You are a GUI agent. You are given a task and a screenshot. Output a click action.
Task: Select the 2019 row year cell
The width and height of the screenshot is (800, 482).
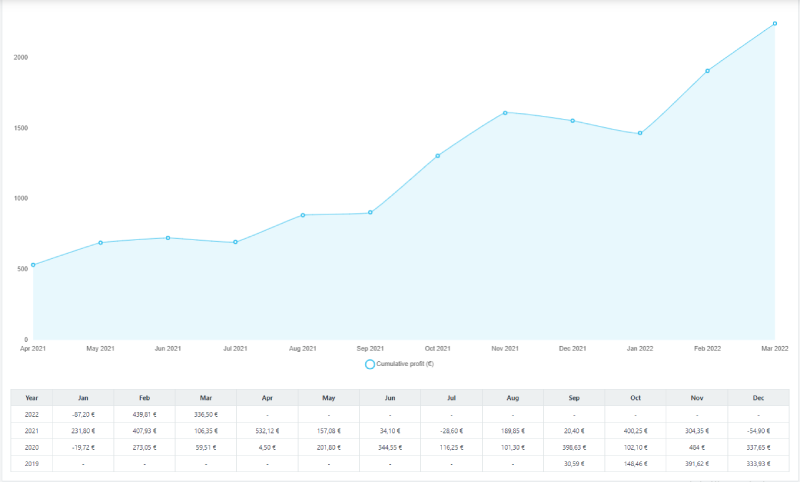[32, 464]
